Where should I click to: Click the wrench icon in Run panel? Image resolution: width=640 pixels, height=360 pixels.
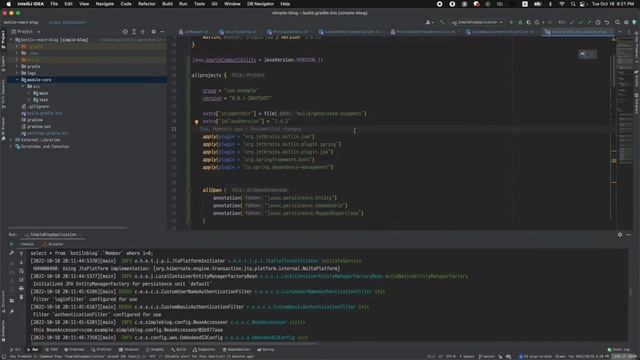click(11, 253)
